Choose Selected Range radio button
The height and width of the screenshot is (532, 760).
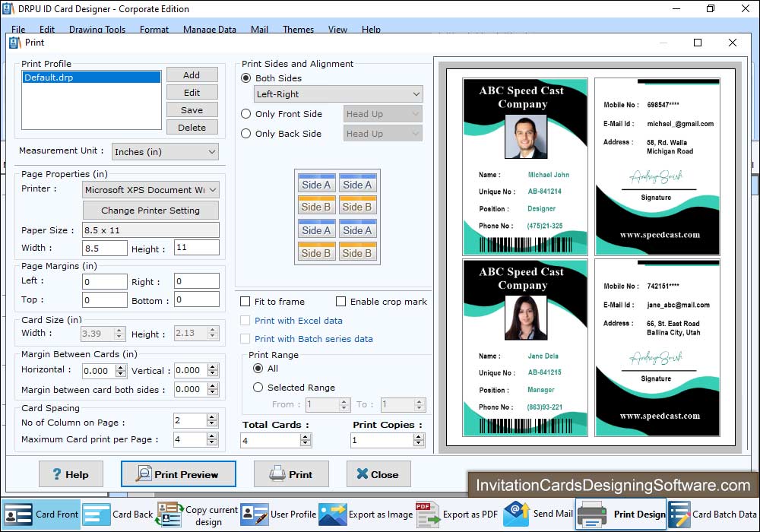258,387
